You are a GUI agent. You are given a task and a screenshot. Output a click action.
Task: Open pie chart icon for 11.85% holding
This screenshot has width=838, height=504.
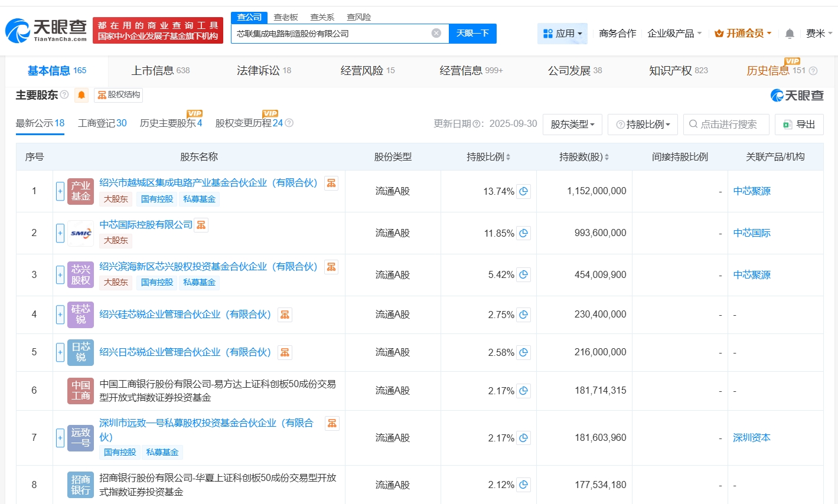[x=523, y=233]
